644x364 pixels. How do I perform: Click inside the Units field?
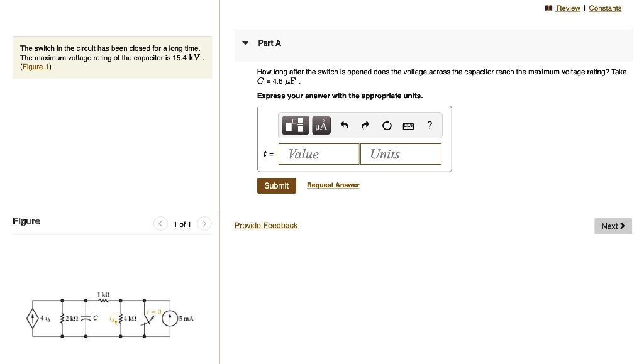(401, 154)
